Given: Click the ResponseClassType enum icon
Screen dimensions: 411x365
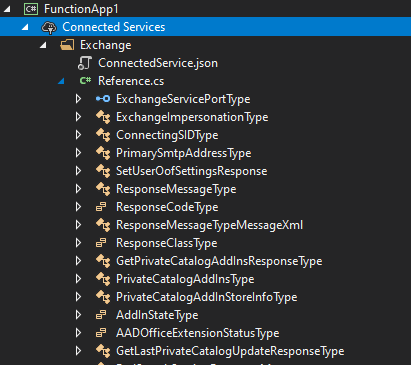Looking at the screenshot, I should click(x=101, y=243).
